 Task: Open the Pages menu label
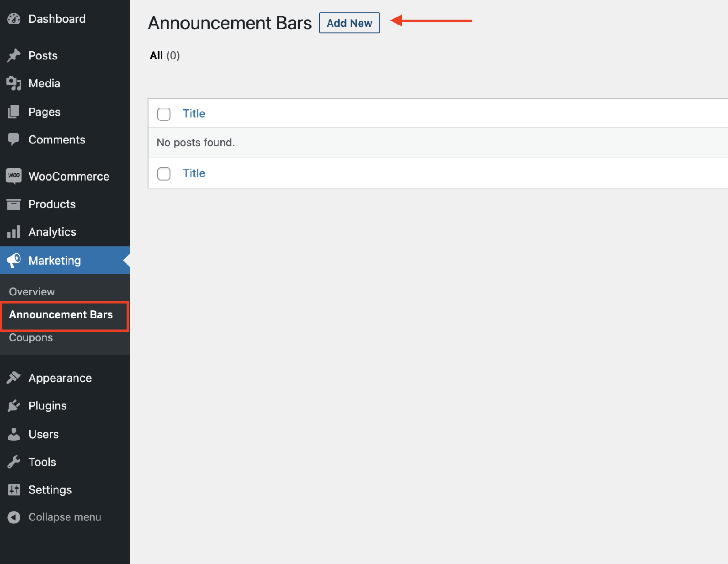click(44, 112)
